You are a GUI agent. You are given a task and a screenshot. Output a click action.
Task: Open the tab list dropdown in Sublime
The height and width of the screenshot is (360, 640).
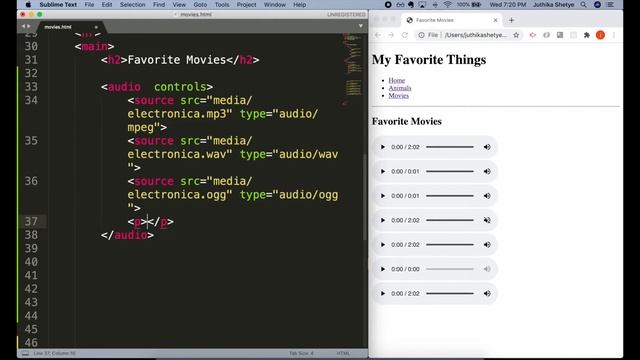[x=360, y=26]
